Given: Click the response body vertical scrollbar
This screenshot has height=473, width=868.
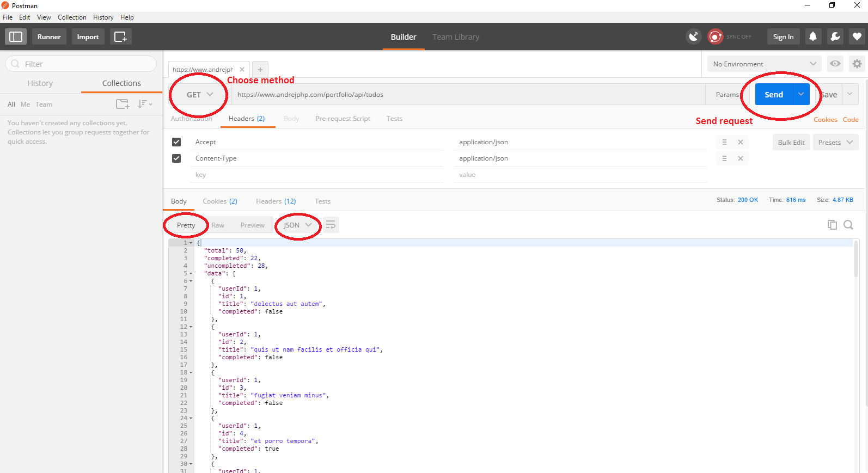Looking at the screenshot, I should pyautogui.click(x=856, y=259).
